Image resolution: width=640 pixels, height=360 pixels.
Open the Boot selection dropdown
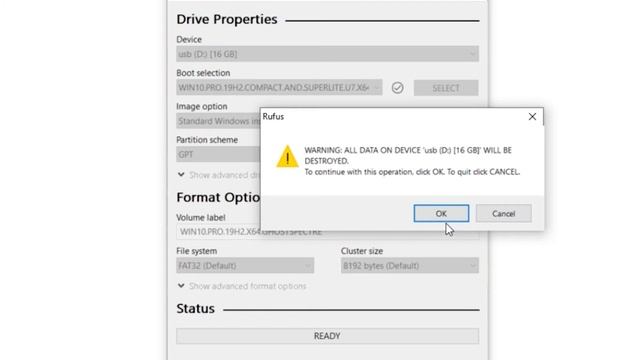[x=279, y=88]
